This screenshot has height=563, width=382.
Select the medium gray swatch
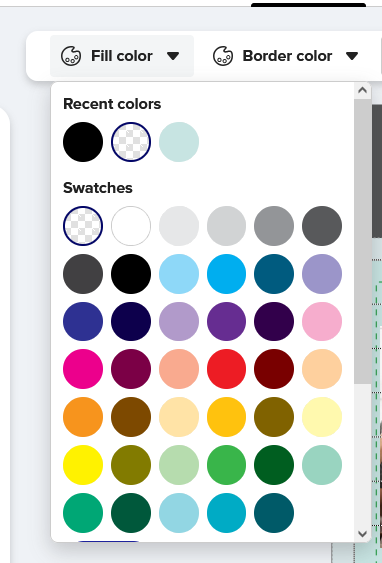click(x=274, y=226)
